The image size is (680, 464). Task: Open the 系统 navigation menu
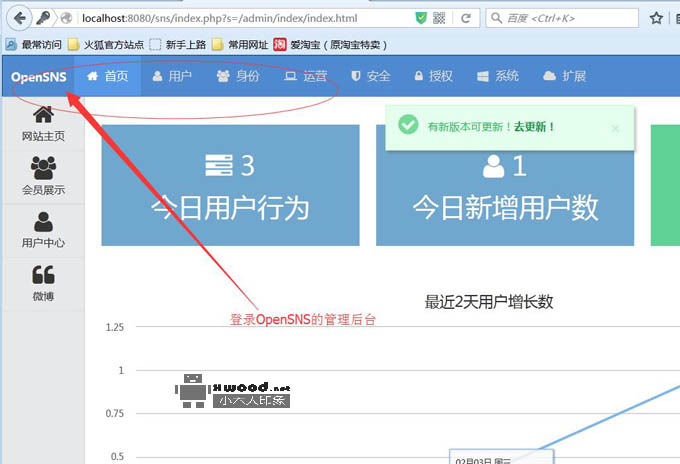click(x=498, y=76)
